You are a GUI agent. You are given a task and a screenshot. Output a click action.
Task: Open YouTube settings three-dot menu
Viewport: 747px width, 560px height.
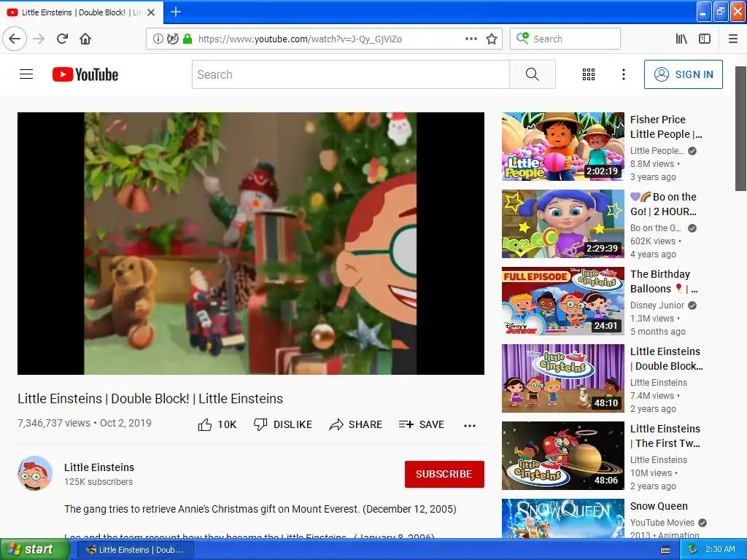[x=624, y=74]
